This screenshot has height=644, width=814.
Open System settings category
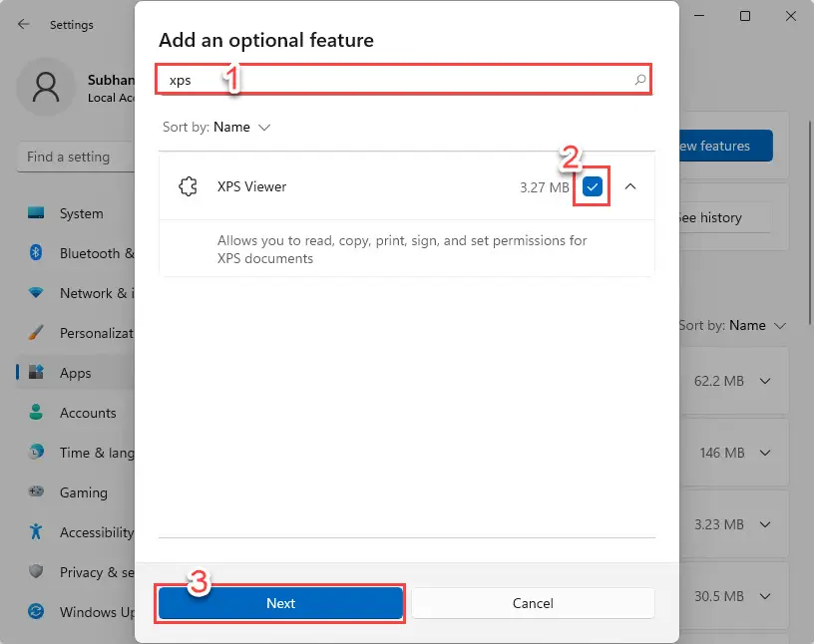pyautogui.click(x=76, y=213)
